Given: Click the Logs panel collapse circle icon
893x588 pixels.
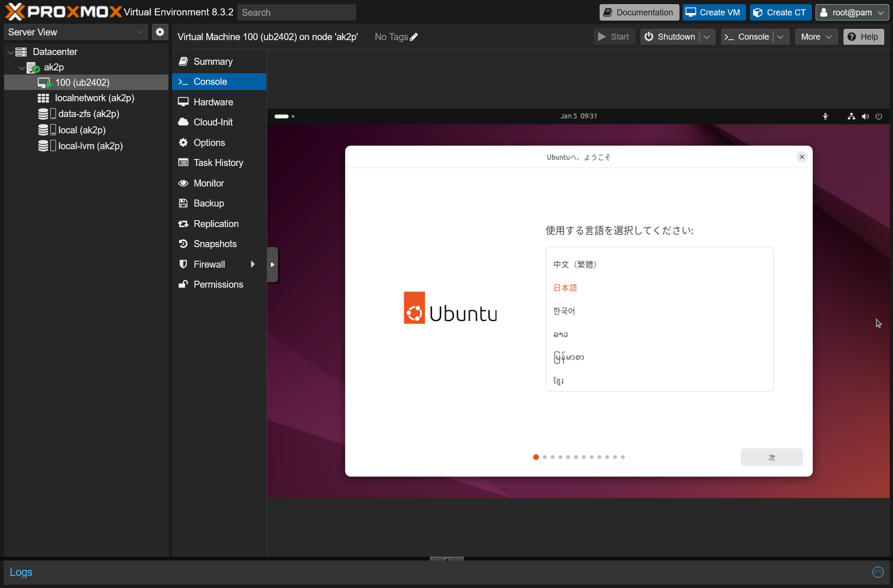Looking at the screenshot, I should (878, 572).
